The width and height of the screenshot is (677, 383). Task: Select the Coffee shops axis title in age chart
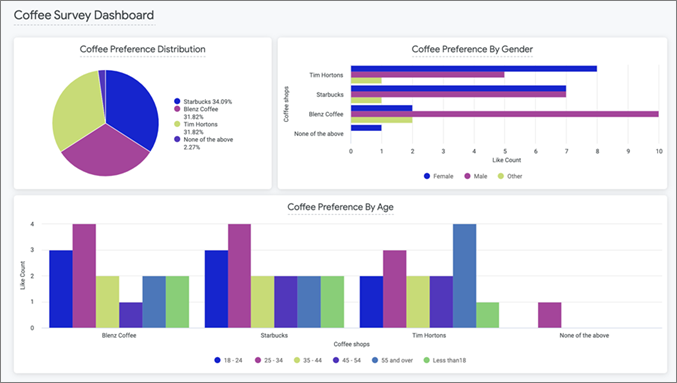pyautogui.click(x=351, y=344)
